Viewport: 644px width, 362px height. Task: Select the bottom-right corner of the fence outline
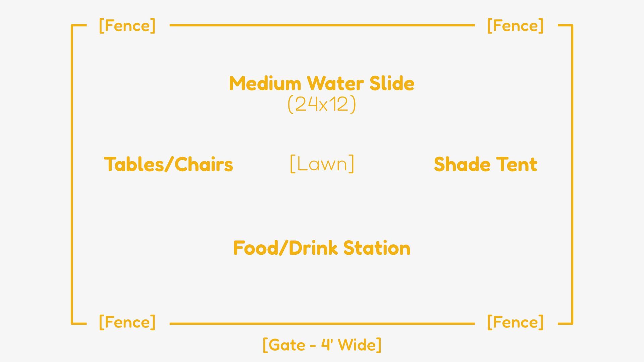572,323
